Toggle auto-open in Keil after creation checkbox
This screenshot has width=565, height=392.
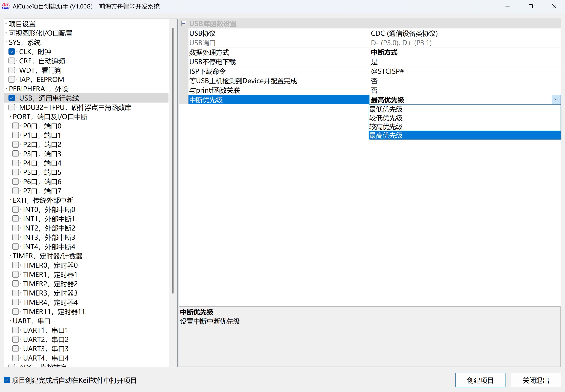7,380
